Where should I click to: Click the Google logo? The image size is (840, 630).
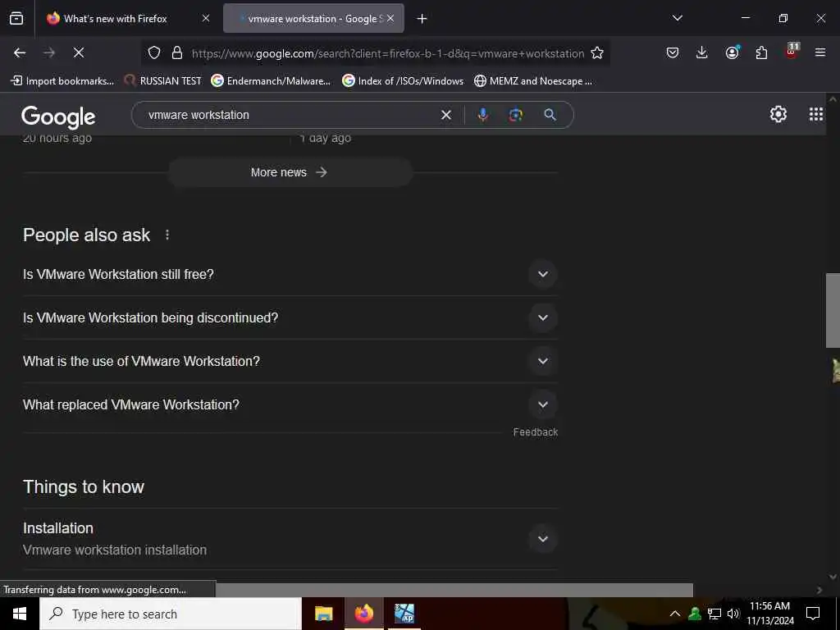[58, 116]
